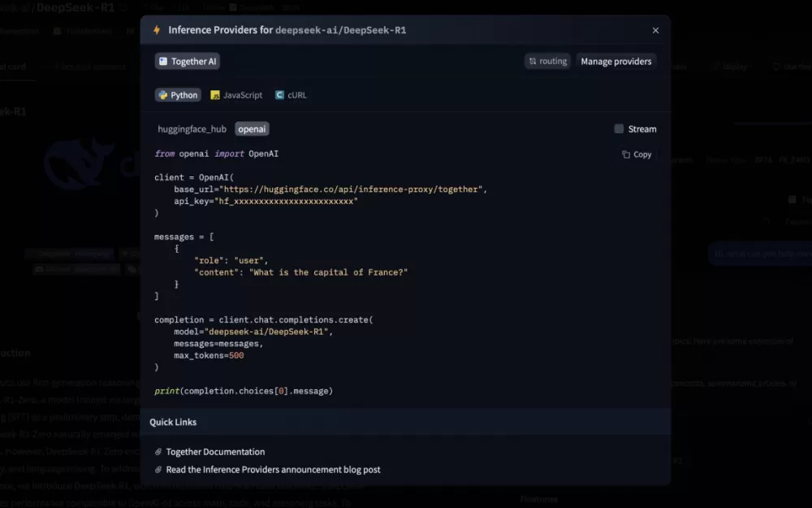
Task: Click the model="deepseek-ai/DeepSeek-R1" code line
Action: pyautogui.click(x=253, y=332)
